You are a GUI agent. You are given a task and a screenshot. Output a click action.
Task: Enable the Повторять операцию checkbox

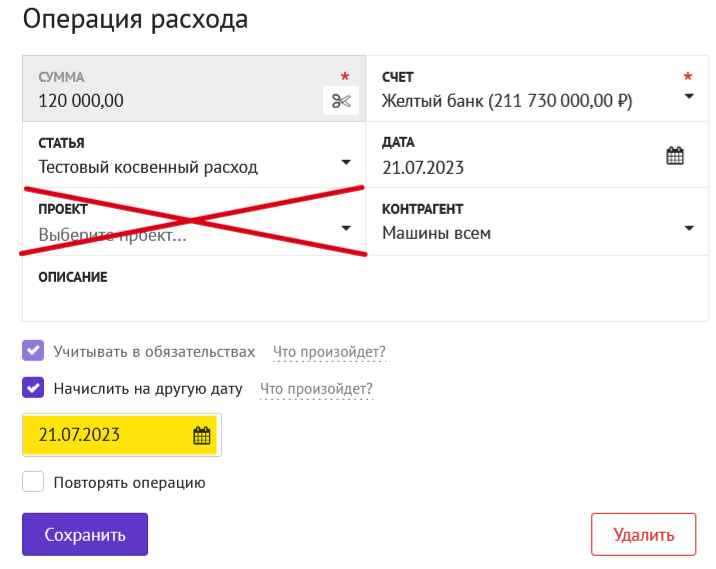[34, 482]
